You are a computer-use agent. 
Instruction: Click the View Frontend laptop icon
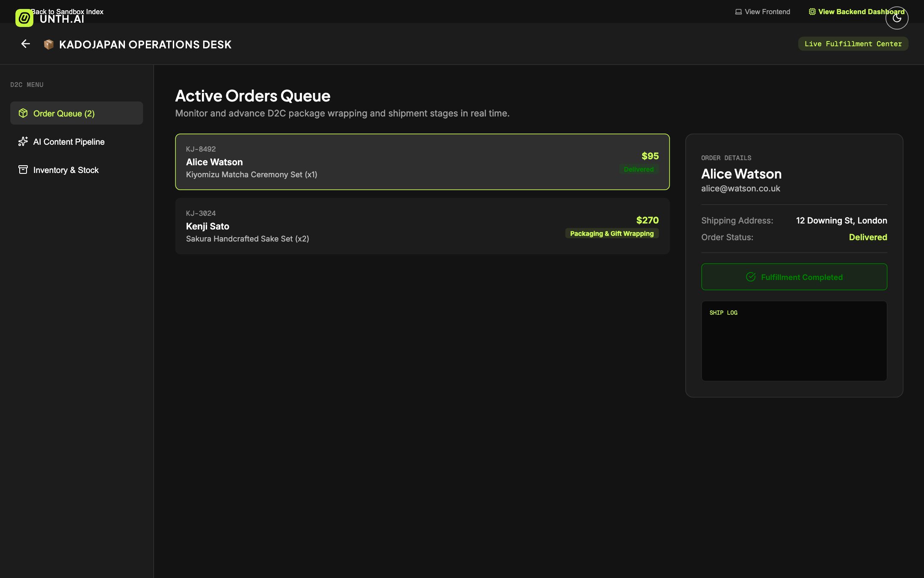click(x=738, y=12)
